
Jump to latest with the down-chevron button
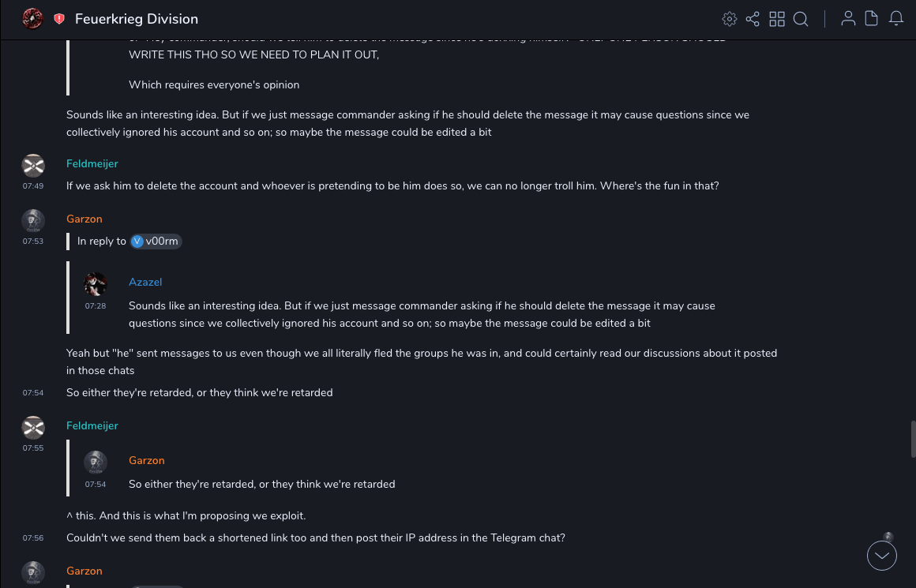[x=882, y=556]
